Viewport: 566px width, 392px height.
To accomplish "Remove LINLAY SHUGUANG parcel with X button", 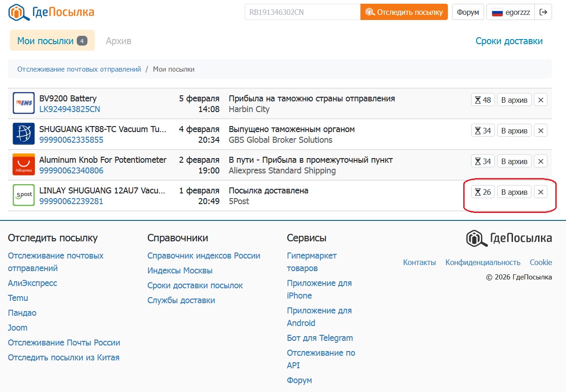I will point(540,192).
